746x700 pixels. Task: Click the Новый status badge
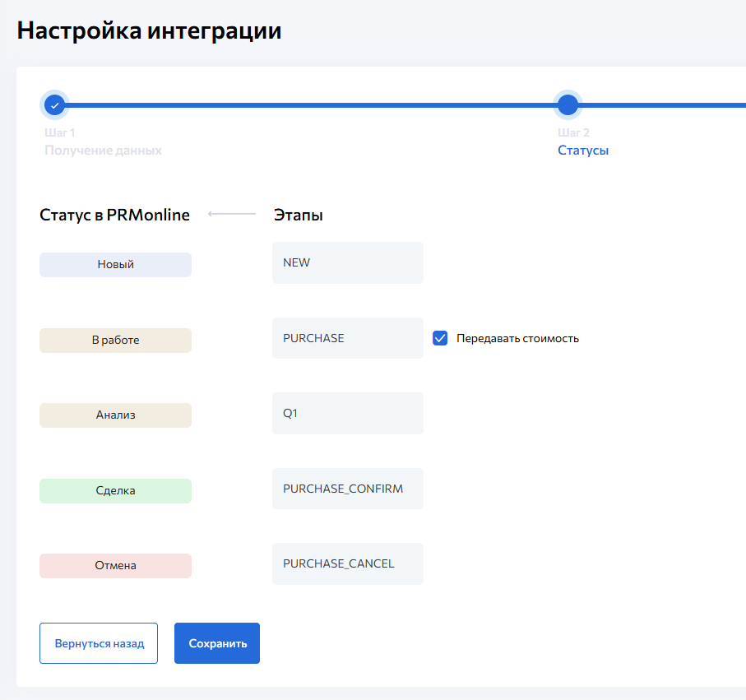[x=115, y=265]
